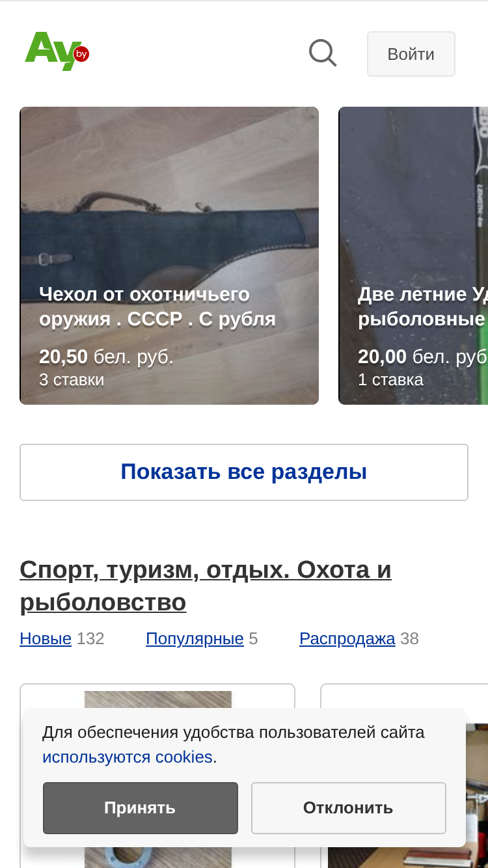Open search with the magnifier icon
Image resolution: width=488 pixels, height=868 pixels.
323,53
